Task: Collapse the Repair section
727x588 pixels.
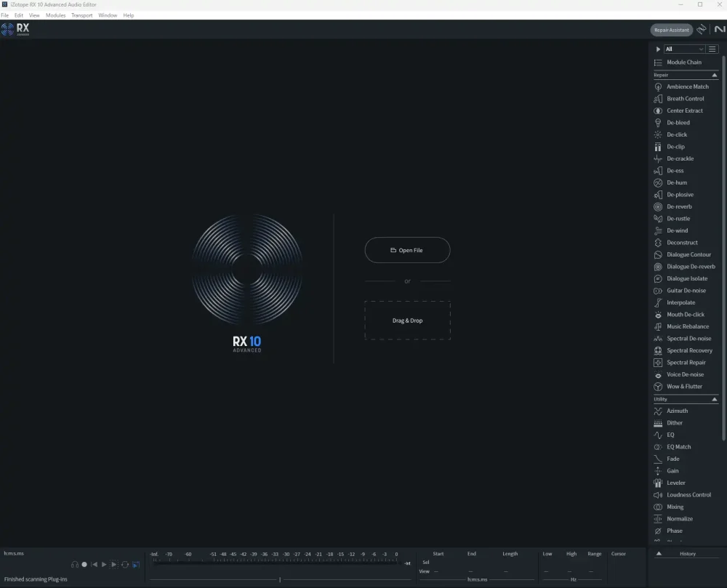Action: (x=715, y=75)
